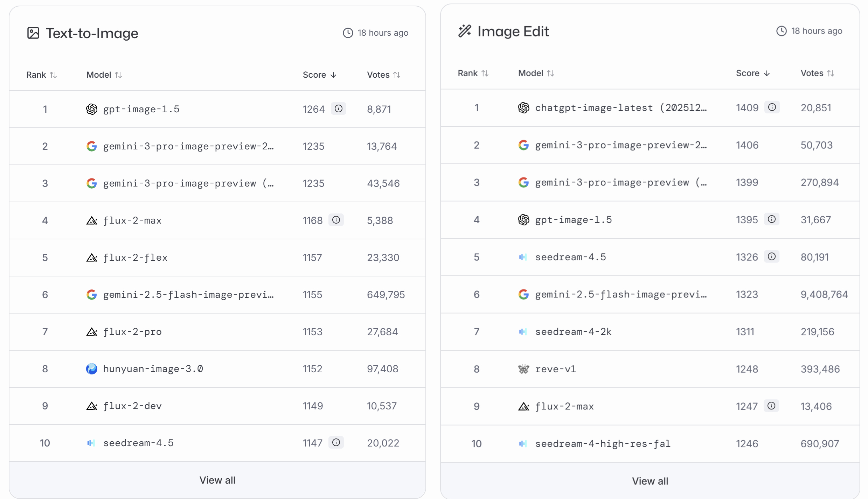868x499 pixels.
Task: Click info icon beside chatgpt-image-latest score 1409
Action: pyautogui.click(x=772, y=107)
